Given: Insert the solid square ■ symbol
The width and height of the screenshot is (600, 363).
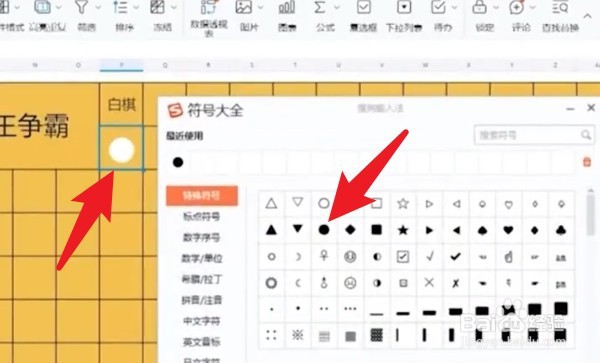Looking at the screenshot, I should (377, 230).
